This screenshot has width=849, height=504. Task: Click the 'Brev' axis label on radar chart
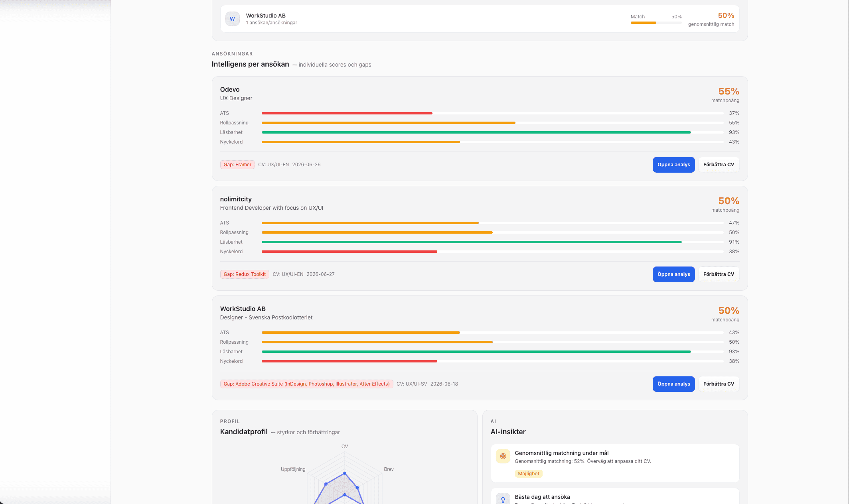click(389, 469)
